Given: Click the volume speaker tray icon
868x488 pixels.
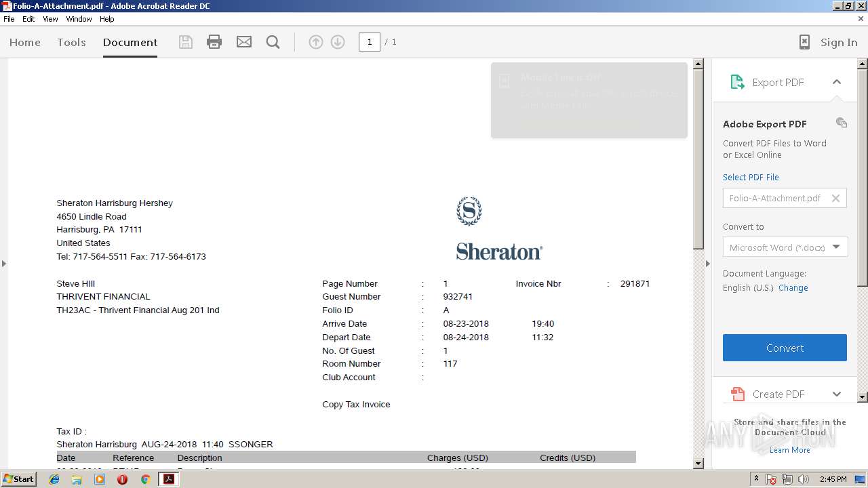Looking at the screenshot, I should pos(804,479).
